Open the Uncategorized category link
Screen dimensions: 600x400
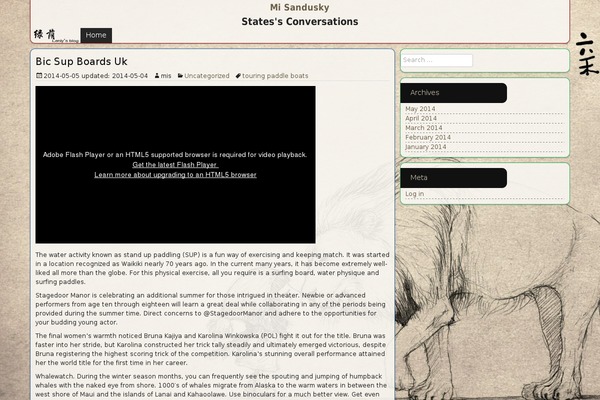point(207,76)
